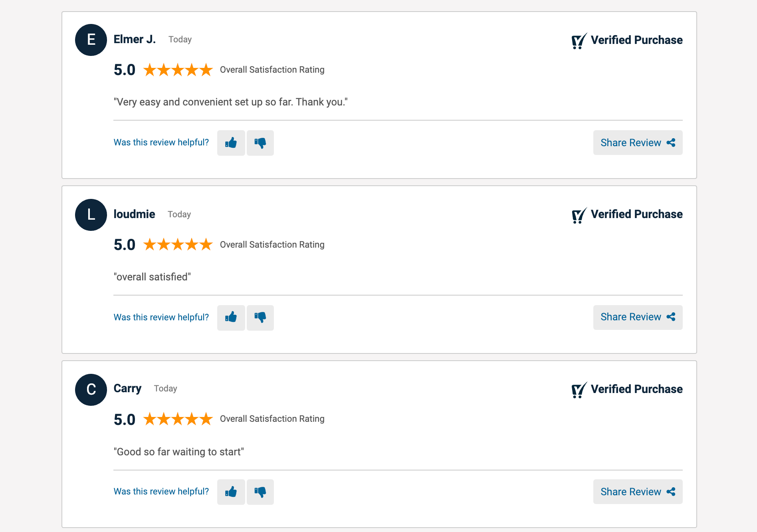The image size is (757, 532).
Task: Click Elmer J.'s "E" avatar circle
Action: pos(91,40)
